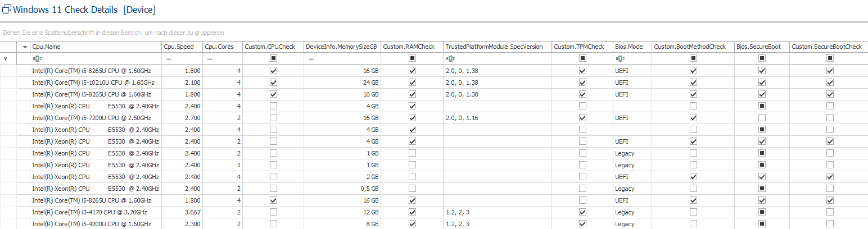
Task: Toggle Bios.SecureBoot checkbox in the i5-10210U row
Action: pyautogui.click(x=762, y=83)
